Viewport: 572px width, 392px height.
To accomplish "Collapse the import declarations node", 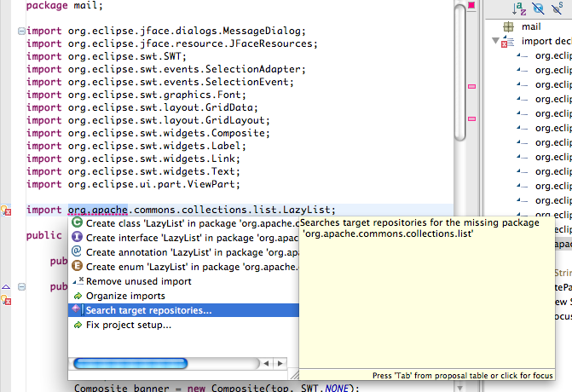I will (495, 40).
